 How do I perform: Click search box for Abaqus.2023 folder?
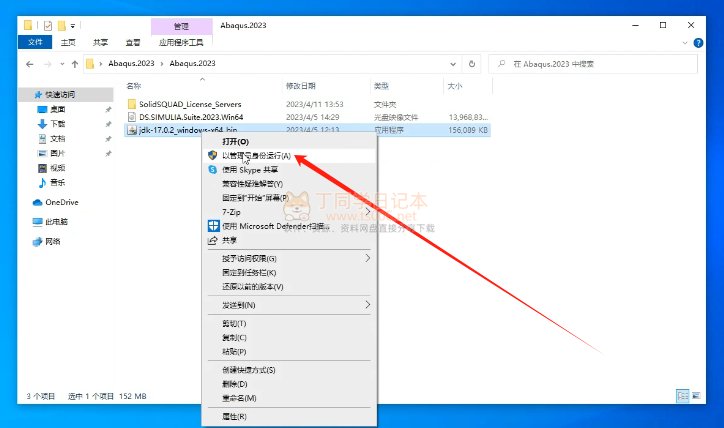point(593,64)
